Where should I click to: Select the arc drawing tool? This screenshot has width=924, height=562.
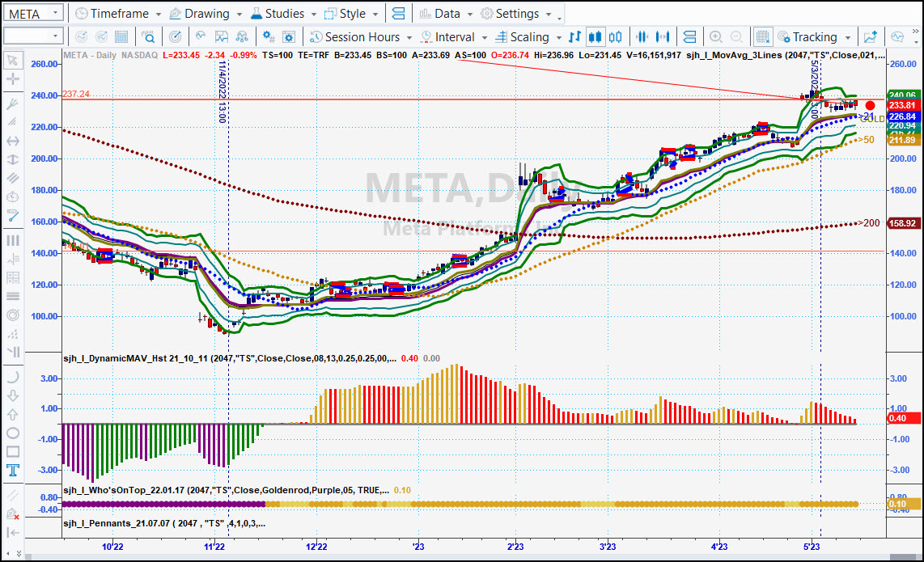coord(12,377)
